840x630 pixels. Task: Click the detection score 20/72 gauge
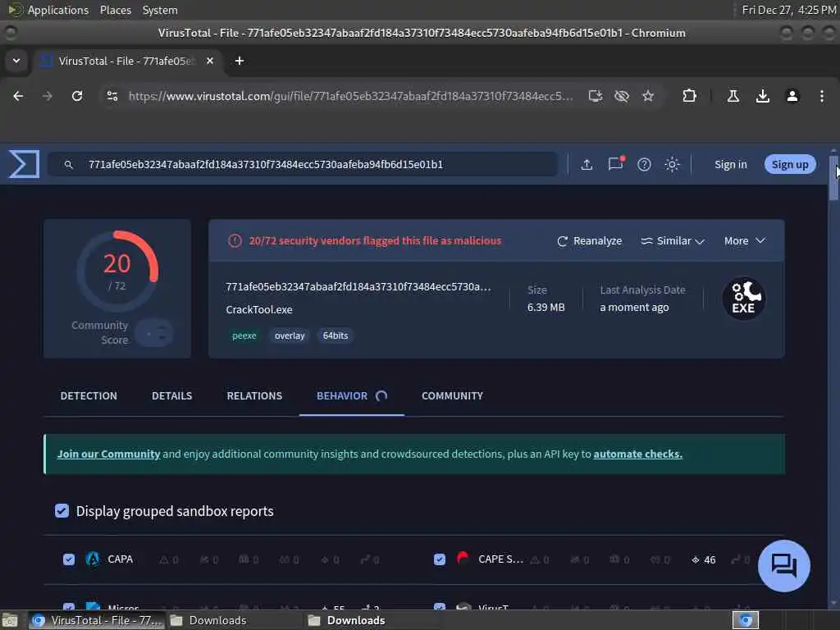pos(117,272)
